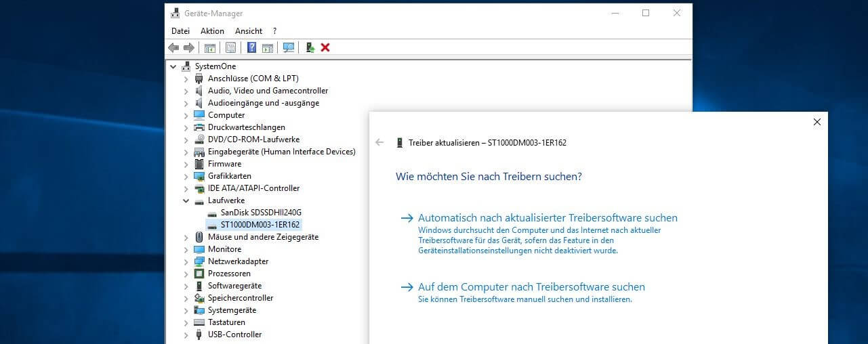This screenshot has height=344, width=868.
Task: Close the Treiber aktualisieren dialog
Action: click(817, 122)
